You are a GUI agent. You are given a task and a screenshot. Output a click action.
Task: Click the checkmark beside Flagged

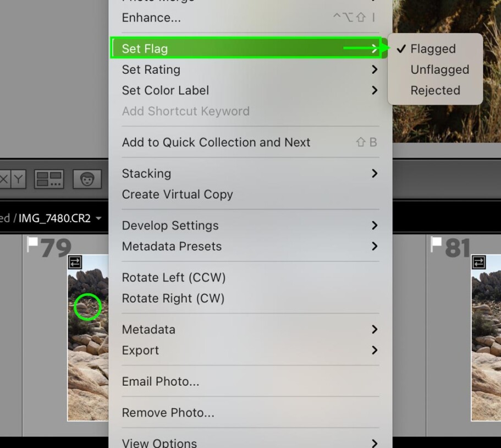click(x=400, y=49)
